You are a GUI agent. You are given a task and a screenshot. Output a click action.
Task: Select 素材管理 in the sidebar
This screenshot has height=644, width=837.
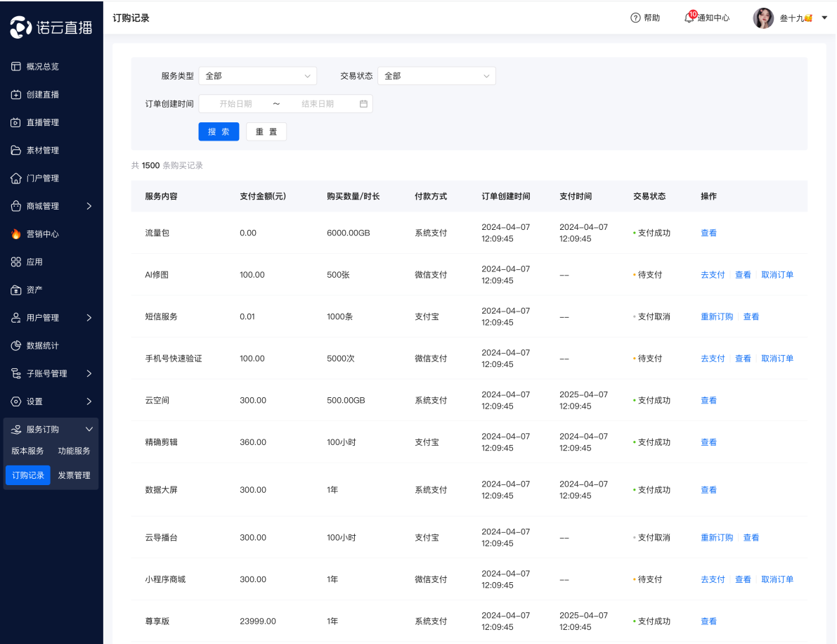42,150
